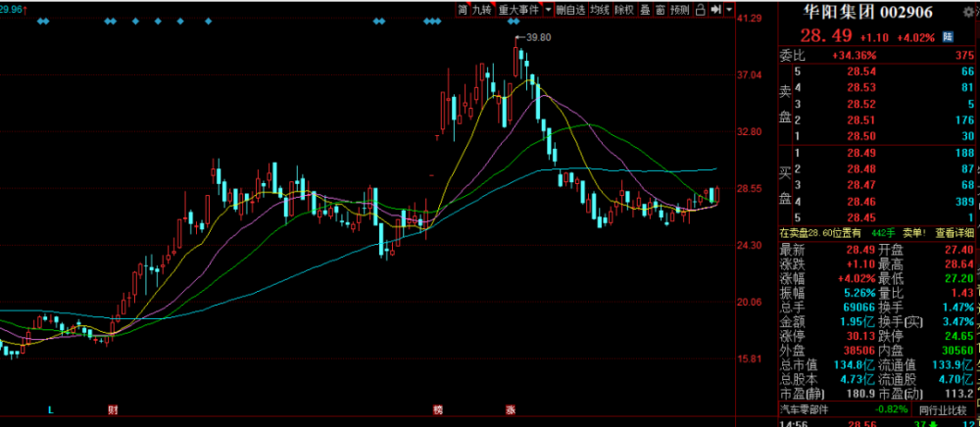
Task: Select buy level 4 price 28.46
Action: pyautogui.click(x=861, y=202)
